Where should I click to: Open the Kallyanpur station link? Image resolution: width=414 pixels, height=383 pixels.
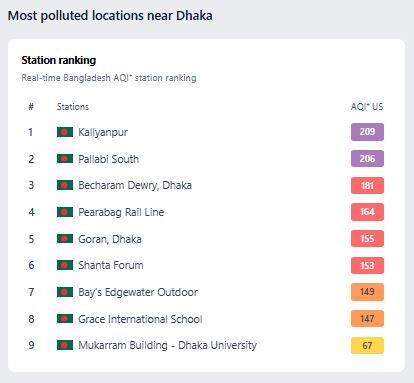[x=103, y=132]
